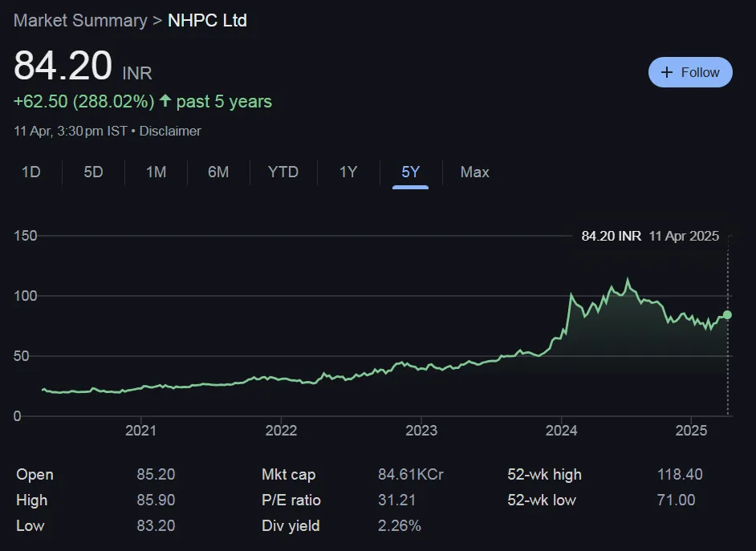The height and width of the screenshot is (551, 756).
Task: Click the High value 85.90
Action: coord(156,500)
